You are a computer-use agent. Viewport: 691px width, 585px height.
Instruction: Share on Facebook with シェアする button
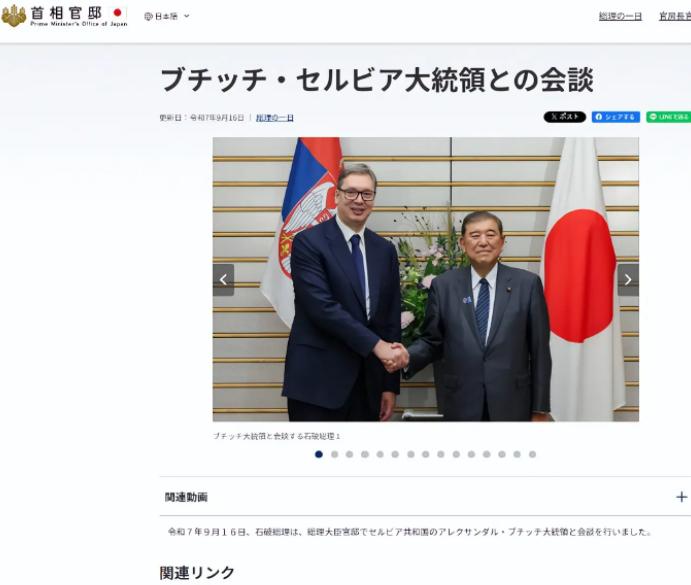(x=616, y=117)
